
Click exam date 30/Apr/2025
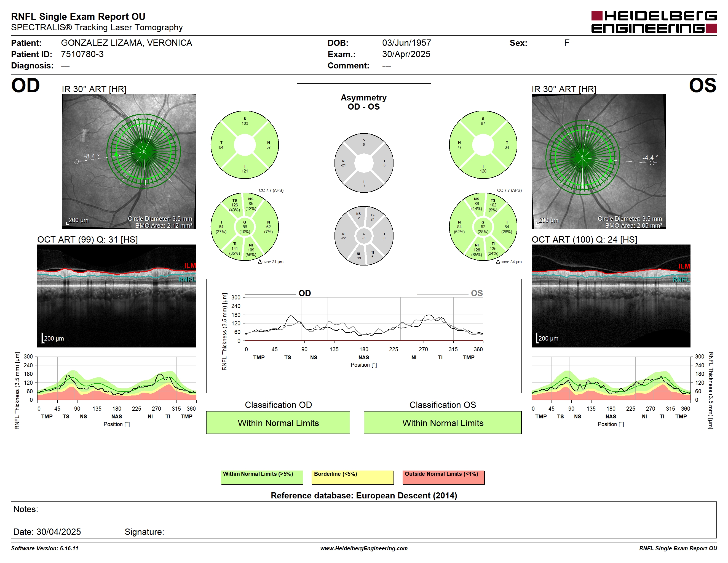[406, 54]
